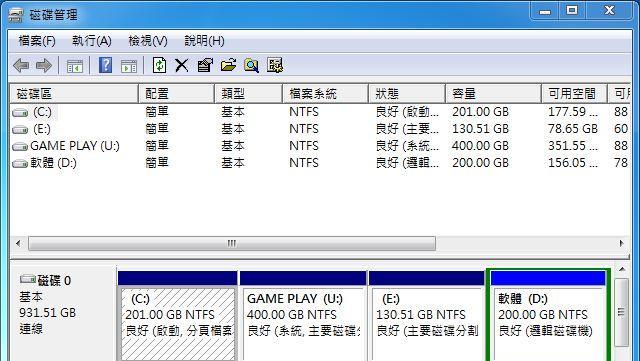Click the Back arrow toolbar icon
The image size is (640, 361).
[x=21, y=65]
